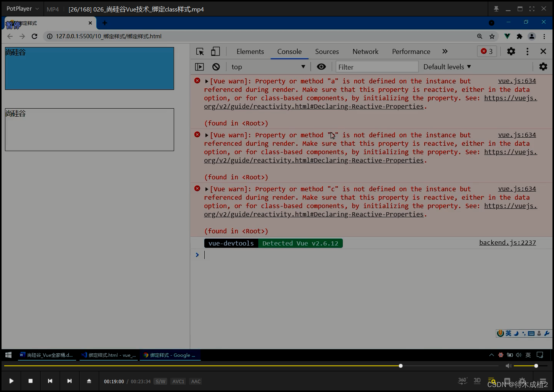
Task: Switch to VS Code 绑定样式.html taskbar item
Action: (109, 355)
